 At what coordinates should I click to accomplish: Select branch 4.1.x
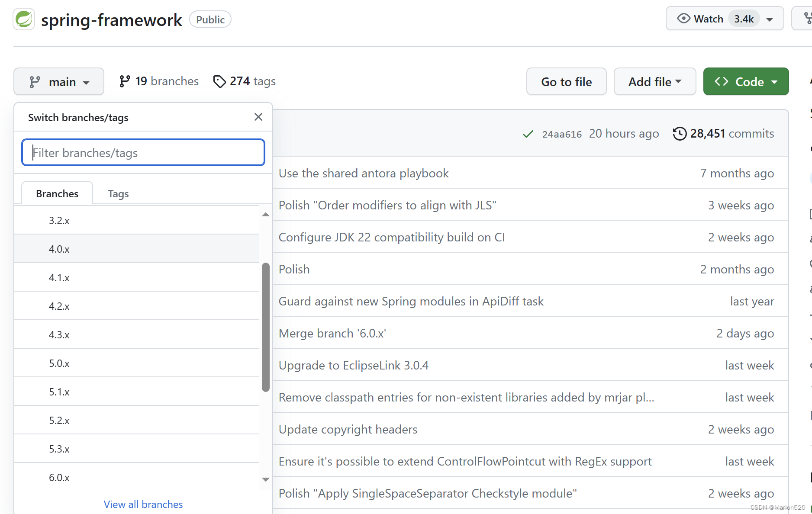point(137,277)
